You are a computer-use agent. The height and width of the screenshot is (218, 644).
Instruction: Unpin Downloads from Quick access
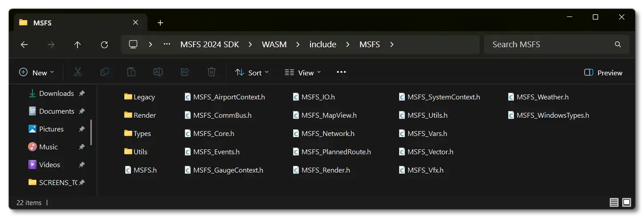pos(82,94)
